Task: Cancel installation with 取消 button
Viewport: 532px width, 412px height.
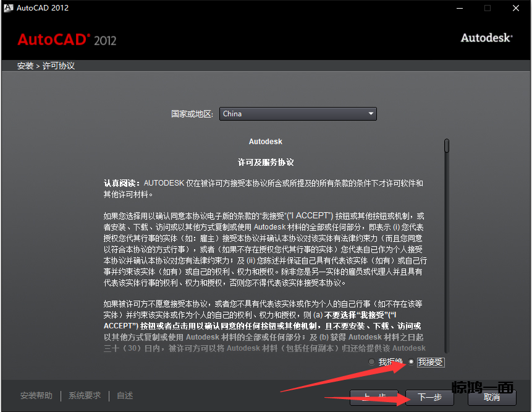Action: pos(492,397)
